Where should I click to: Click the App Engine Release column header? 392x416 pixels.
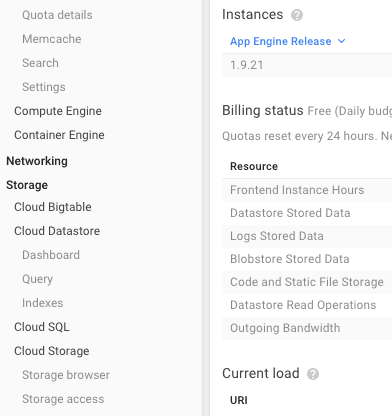281,41
